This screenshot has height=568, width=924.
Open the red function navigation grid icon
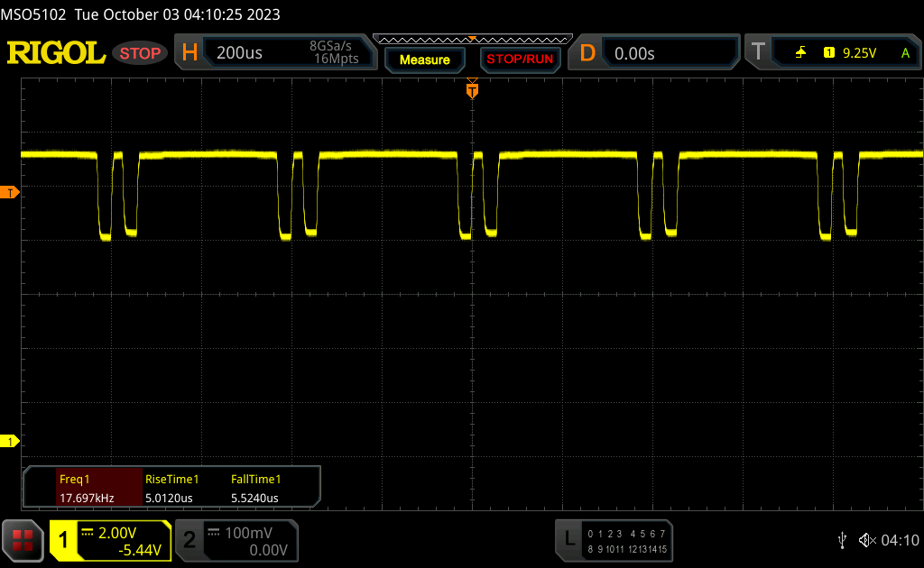(23, 540)
